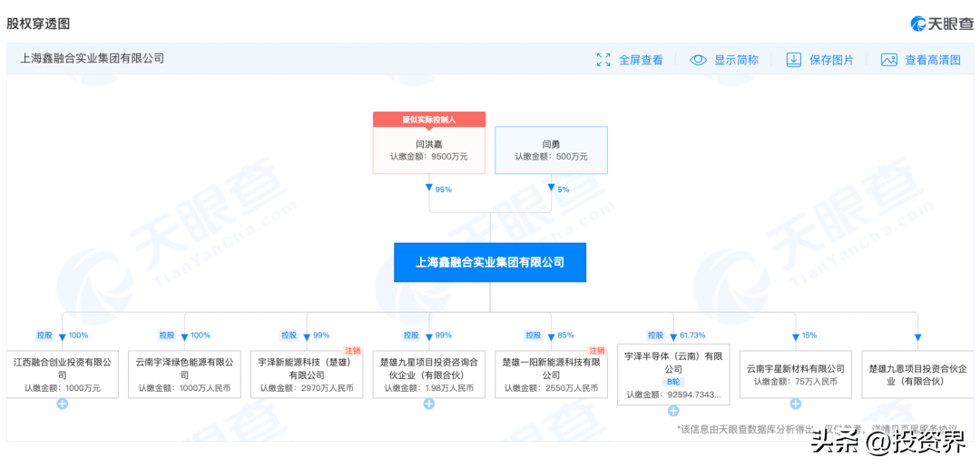Select shareholder card 闫洪嘉
Screen dimensions: 980x468
coord(428,150)
